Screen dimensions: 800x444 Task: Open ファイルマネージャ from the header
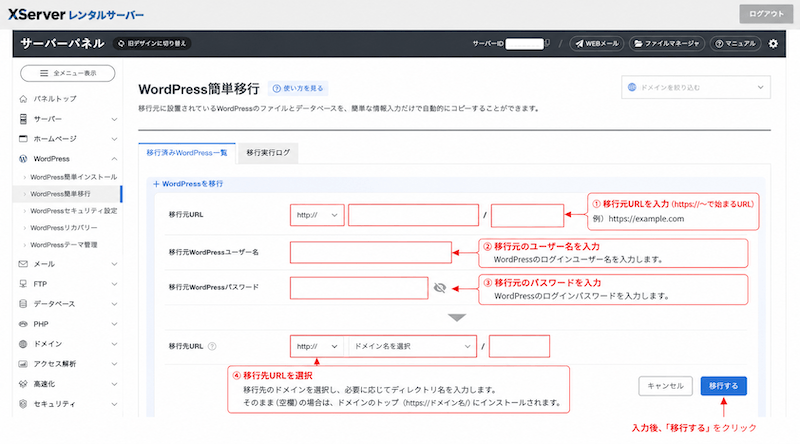click(666, 43)
